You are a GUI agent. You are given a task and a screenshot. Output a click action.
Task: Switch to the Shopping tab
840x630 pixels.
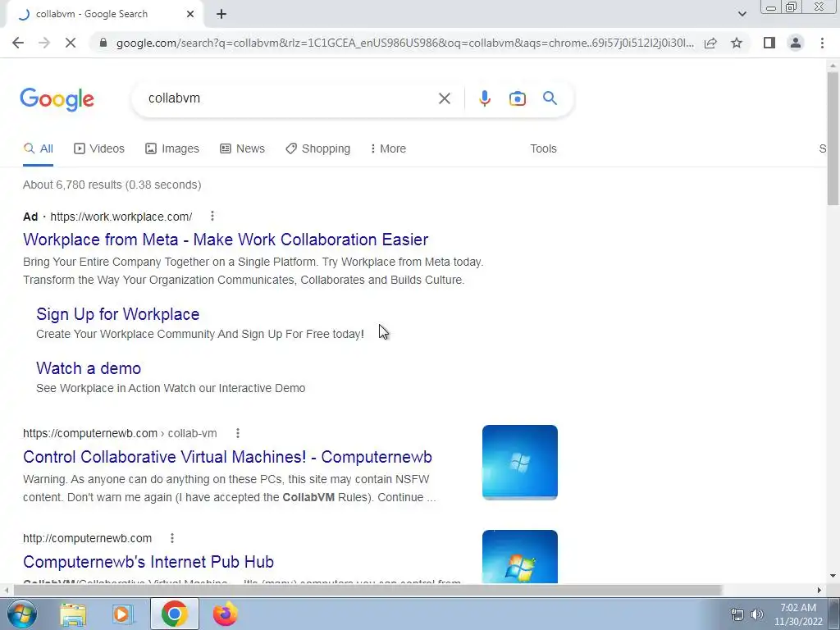(317, 148)
